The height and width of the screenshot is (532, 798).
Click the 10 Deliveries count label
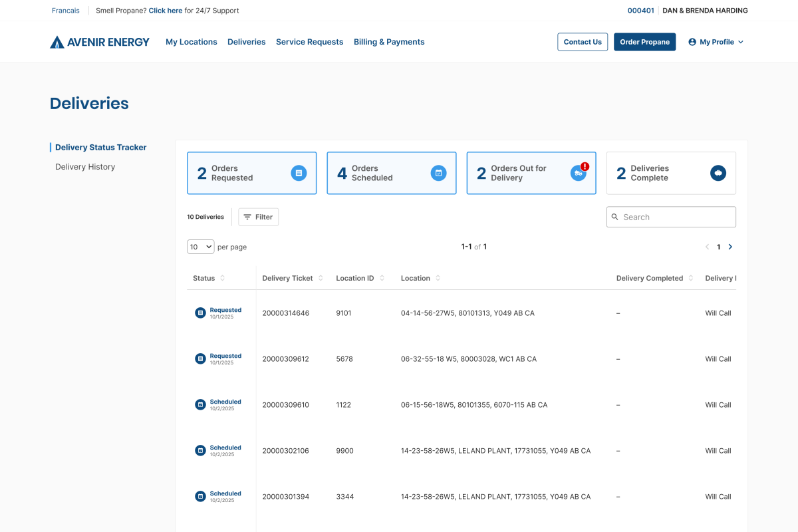click(205, 217)
